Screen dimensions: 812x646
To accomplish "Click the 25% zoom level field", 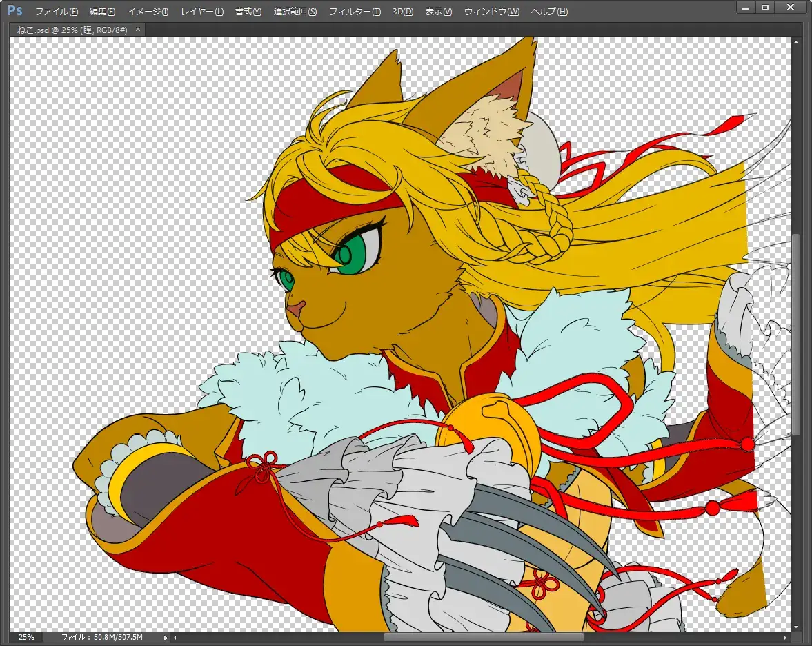I will tap(26, 637).
